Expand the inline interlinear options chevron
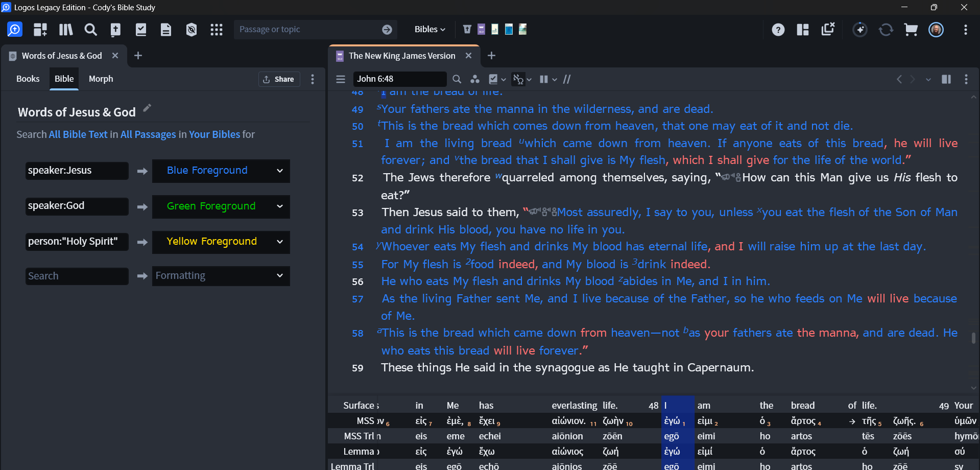The height and width of the screenshot is (470, 980). [x=529, y=80]
